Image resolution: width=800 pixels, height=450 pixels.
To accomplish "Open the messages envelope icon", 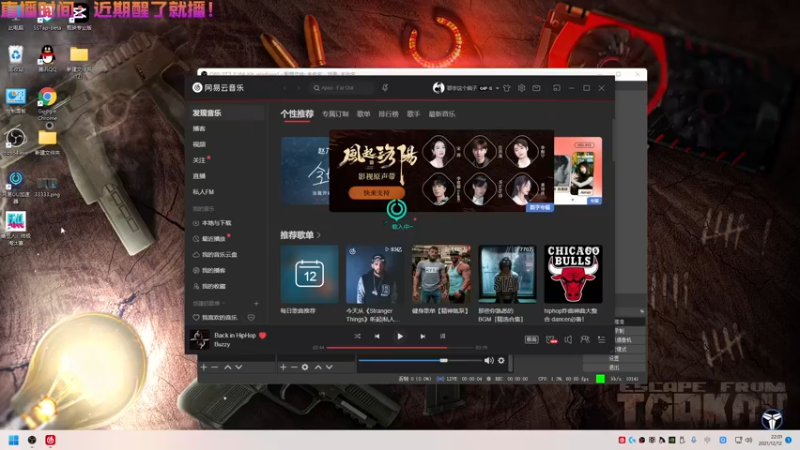I will tap(536, 88).
